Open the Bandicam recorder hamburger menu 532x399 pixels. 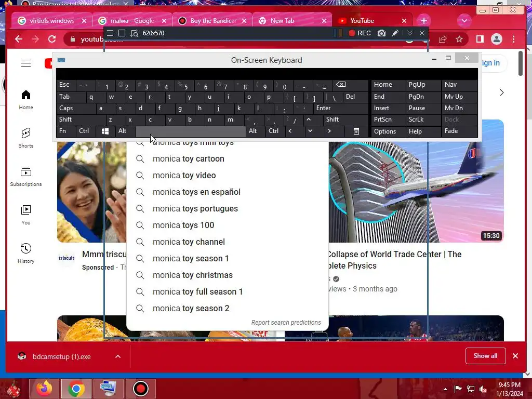point(110,33)
